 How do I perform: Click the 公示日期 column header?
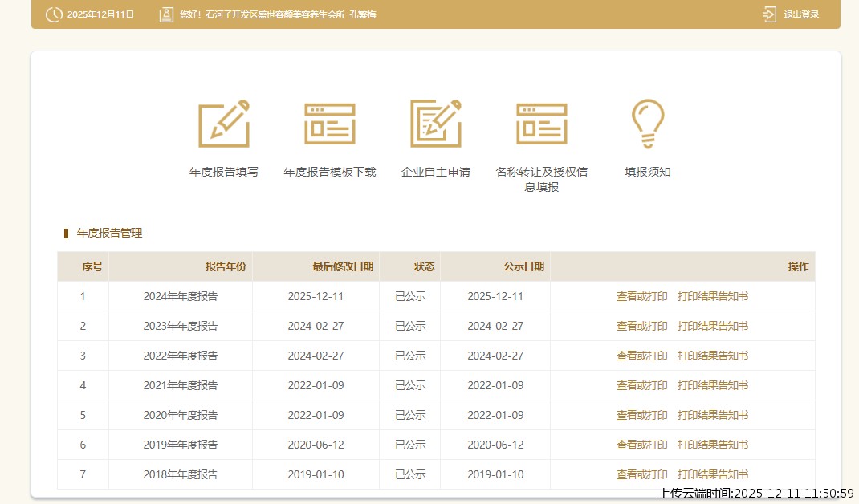pos(523,266)
